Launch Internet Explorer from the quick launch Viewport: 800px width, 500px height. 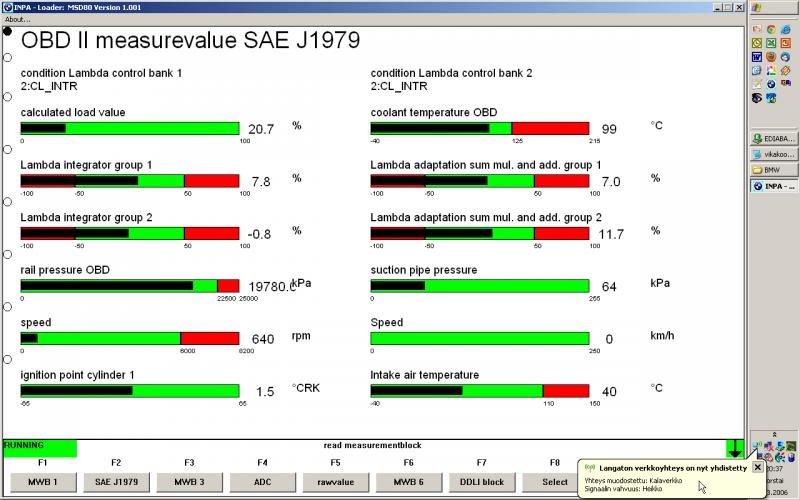click(785, 29)
